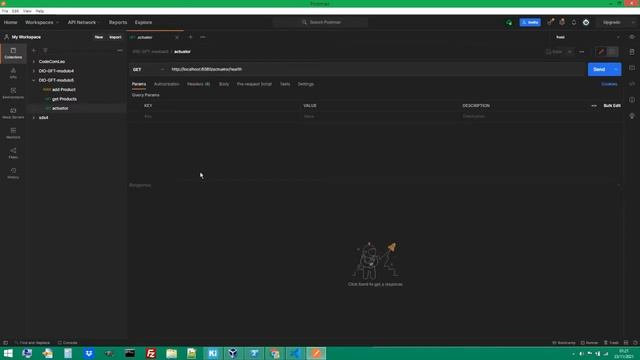Open the tab bar three-dots menu
This screenshot has width=640, height=360.
pyautogui.click(x=203, y=37)
